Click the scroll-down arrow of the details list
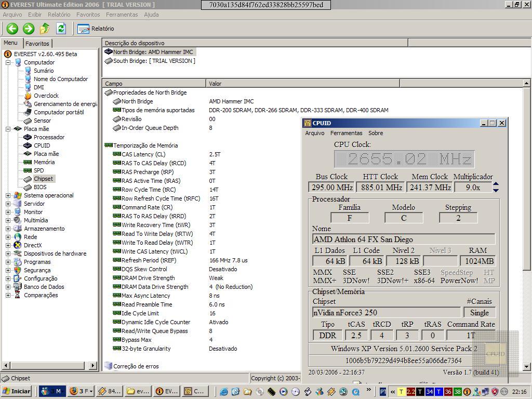The width and height of the screenshot is (532, 399). click(x=526, y=366)
